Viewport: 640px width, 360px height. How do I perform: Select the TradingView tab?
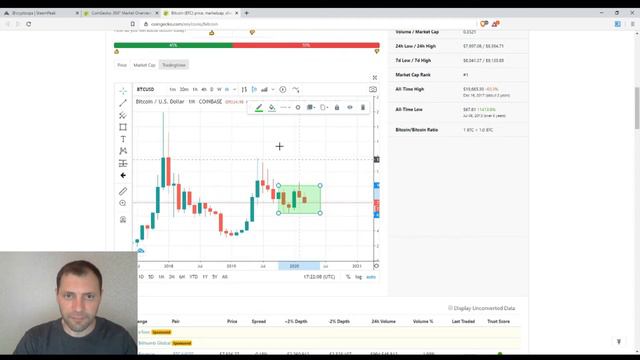(174, 65)
